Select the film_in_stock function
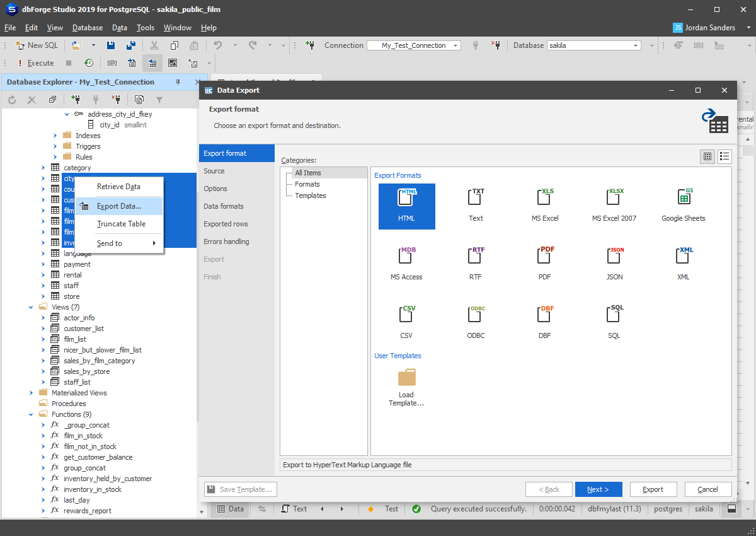 pos(83,436)
